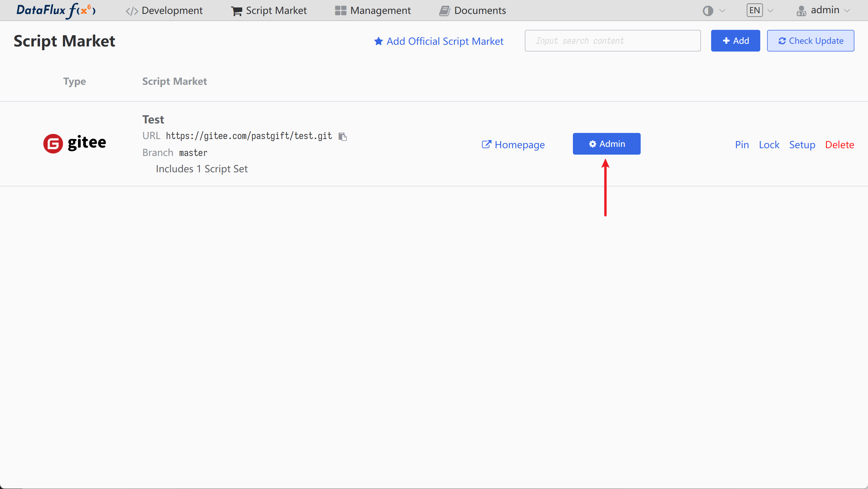
Task: Click the shopping cart Script Market icon
Action: pyautogui.click(x=236, y=11)
